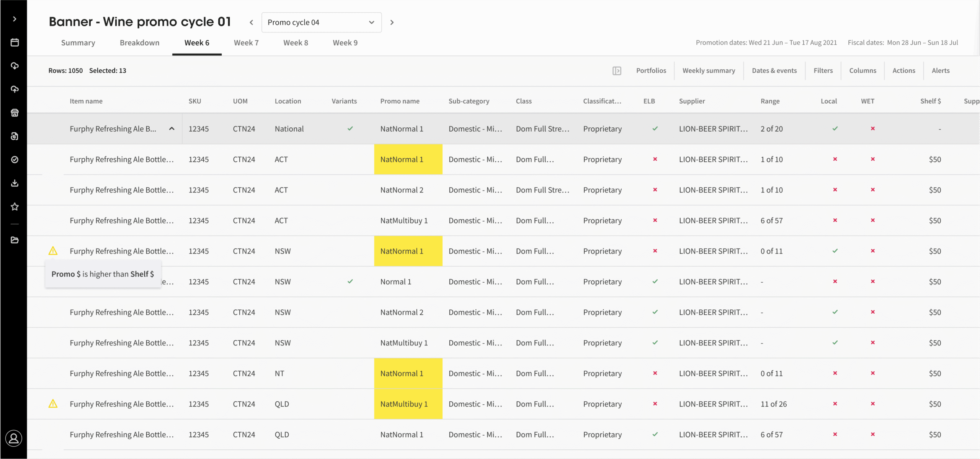Toggle Local checkmark on National row
Image resolution: width=980 pixels, height=459 pixels.
[x=835, y=129]
